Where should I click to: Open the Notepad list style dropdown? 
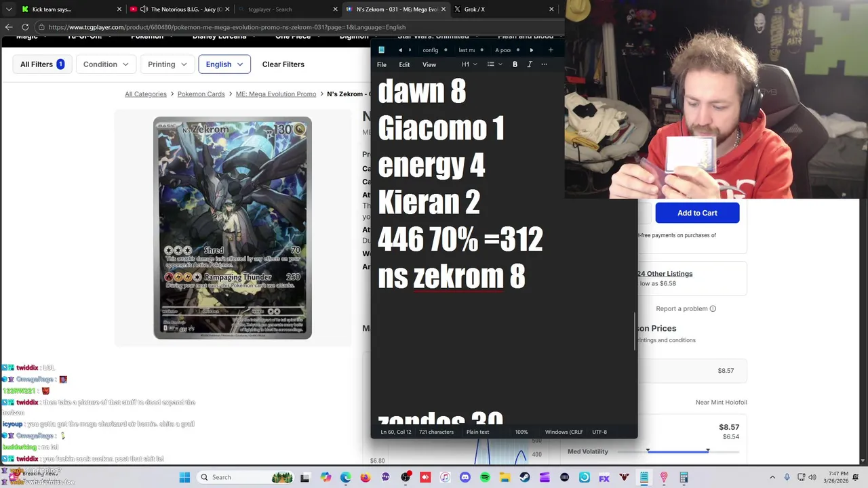(x=494, y=64)
